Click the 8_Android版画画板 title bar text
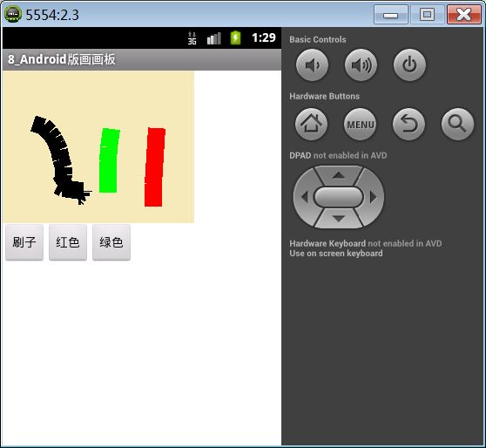This screenshot has height=448, width=486. pyautogui.click(x=62, y=59)
